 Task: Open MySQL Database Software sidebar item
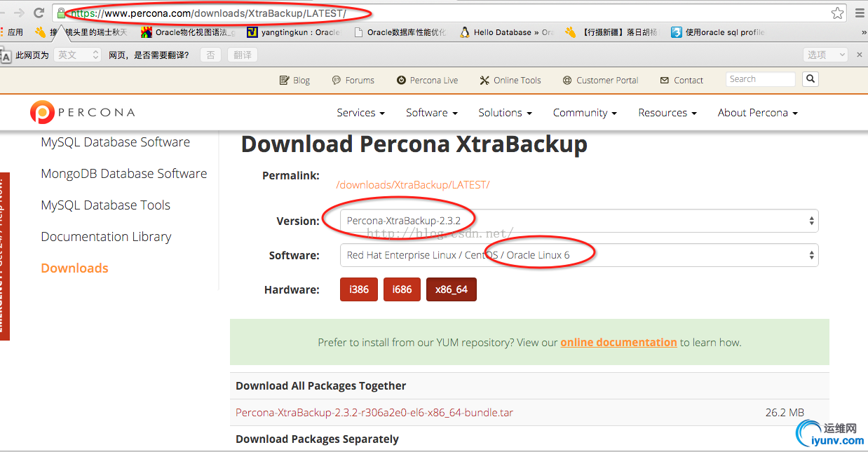point(116,142)
